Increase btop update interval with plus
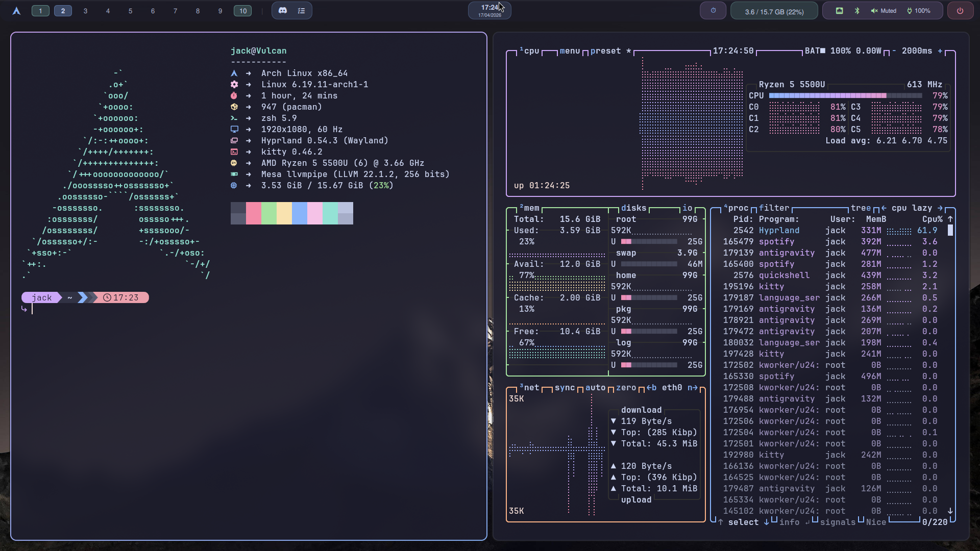 coord(940,51)
